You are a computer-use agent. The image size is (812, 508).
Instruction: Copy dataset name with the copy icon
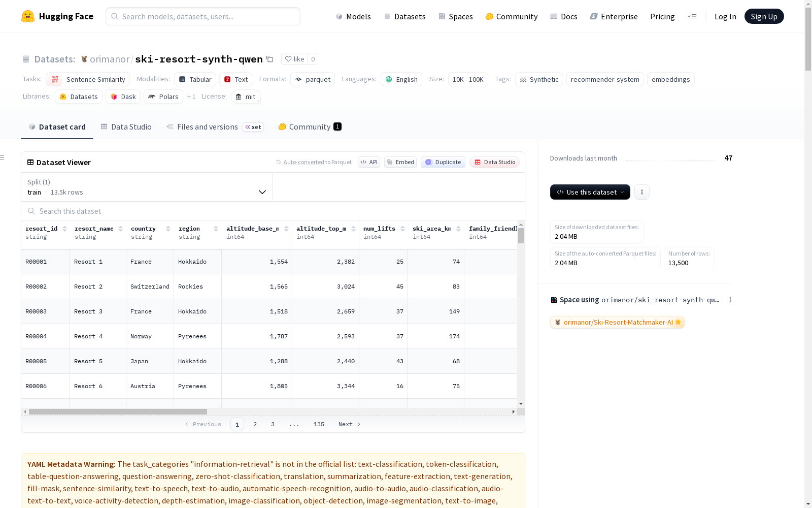[x=270, y=59]
